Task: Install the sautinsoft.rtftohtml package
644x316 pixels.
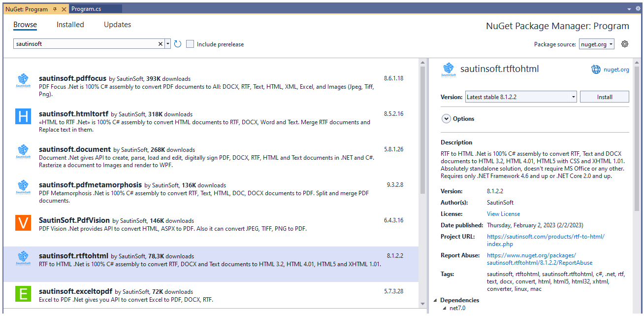Action: tap(604, 96)
